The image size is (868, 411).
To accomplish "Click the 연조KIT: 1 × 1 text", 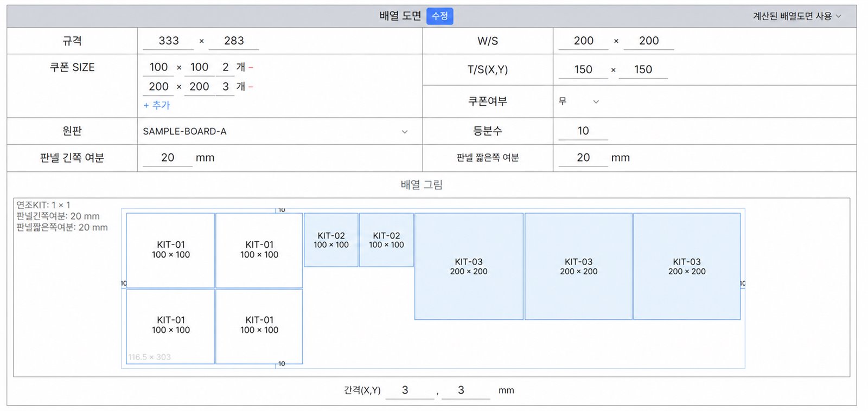I will tap(43, 205).
